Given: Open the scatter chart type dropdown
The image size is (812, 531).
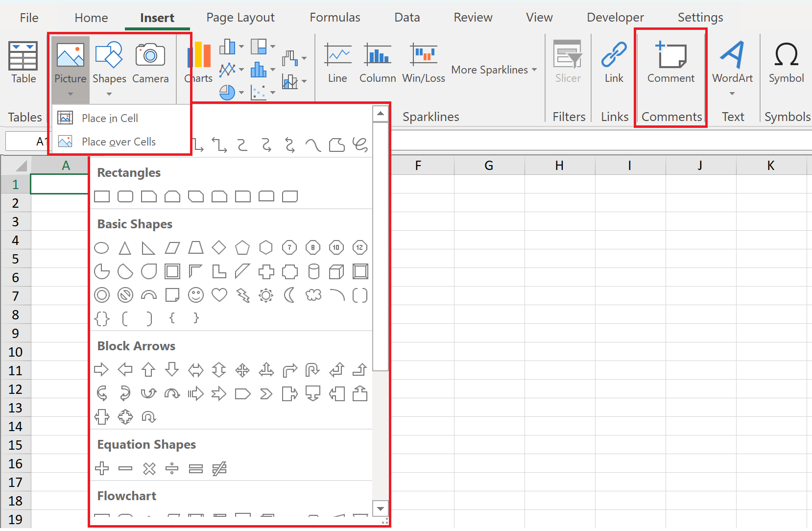Looking at the screenshot, I should (x=273, y=92).
